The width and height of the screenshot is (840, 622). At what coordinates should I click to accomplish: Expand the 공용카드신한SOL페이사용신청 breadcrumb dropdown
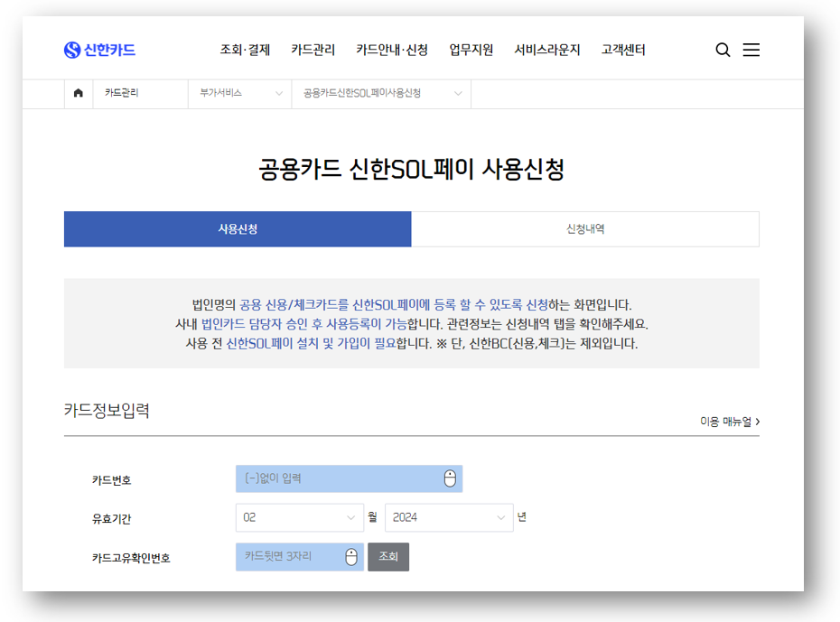381,94
